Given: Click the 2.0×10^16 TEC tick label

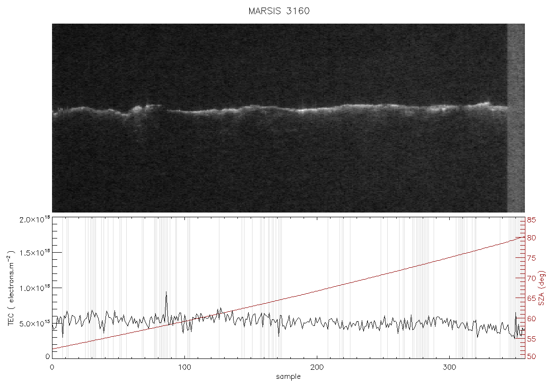Looking at the screenshot, I should [x=35, y=220].
